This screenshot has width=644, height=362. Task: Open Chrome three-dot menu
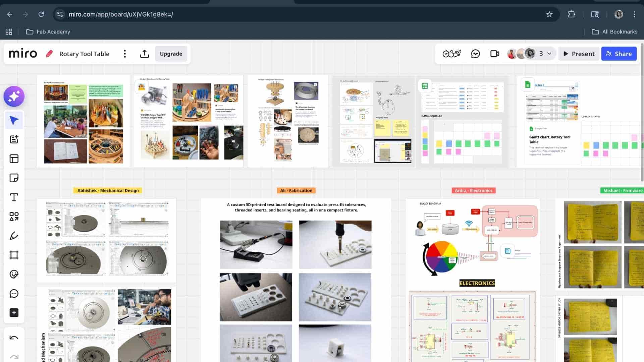click(634, 14)
